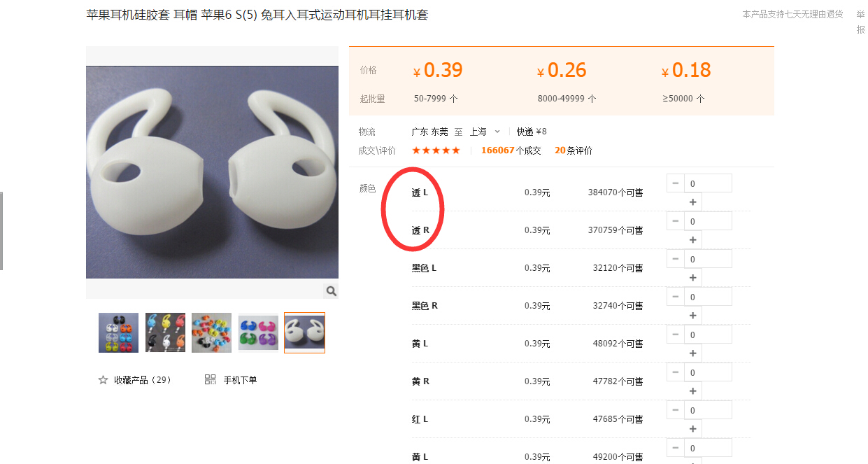The height and width of the screenshot is (464, 868).
Task: Increase quantity for 透 L with plus
Action: [x=693, y=202]
